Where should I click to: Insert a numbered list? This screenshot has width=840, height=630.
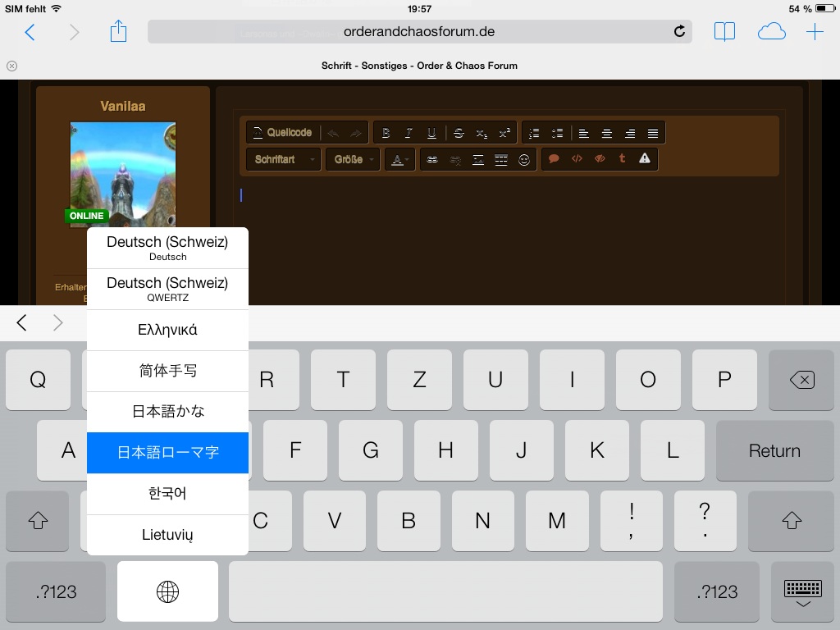[x=534, y=133]
